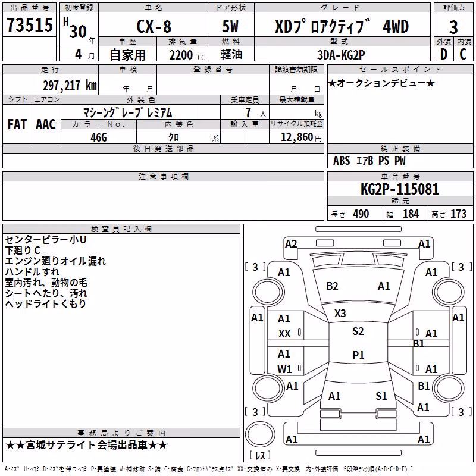Image resolution: width=476 pixels, height=476 pixels.
Task: Click the overall evaluation score 3
Action: (x=453, y=27)
